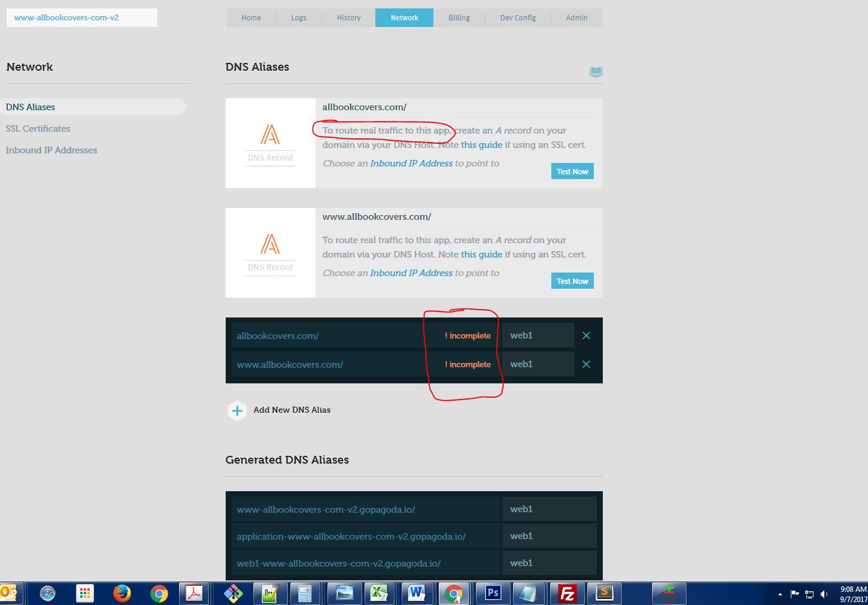Viewport: 868px width, 605px height.
Task: Open volume control in system tray
Action: 824,594
